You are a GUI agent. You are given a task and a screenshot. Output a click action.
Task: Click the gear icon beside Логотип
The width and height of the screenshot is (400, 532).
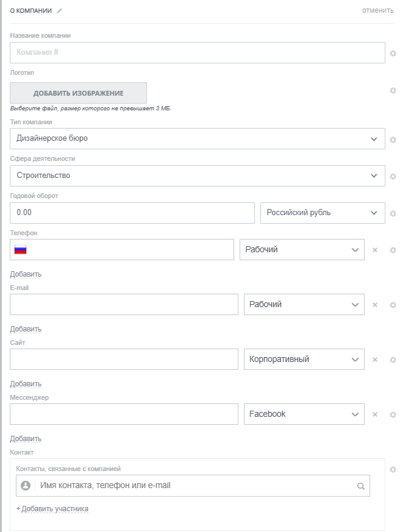393,91
